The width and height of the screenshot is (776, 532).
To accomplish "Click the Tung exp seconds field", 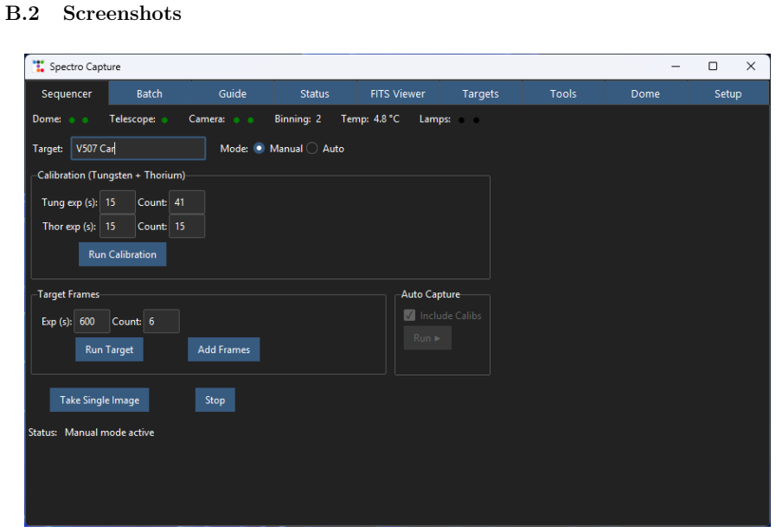I will tap(118, 202).
